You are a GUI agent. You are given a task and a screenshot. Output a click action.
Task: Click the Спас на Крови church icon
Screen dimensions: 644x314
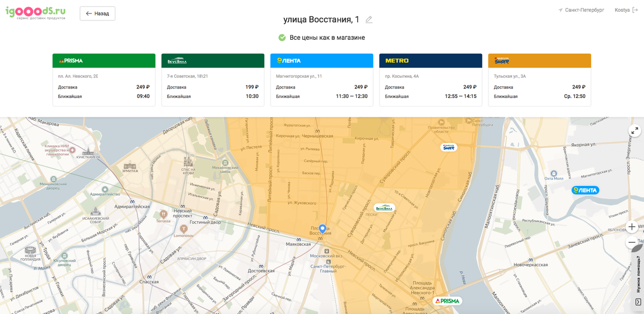tap(187, 161)
